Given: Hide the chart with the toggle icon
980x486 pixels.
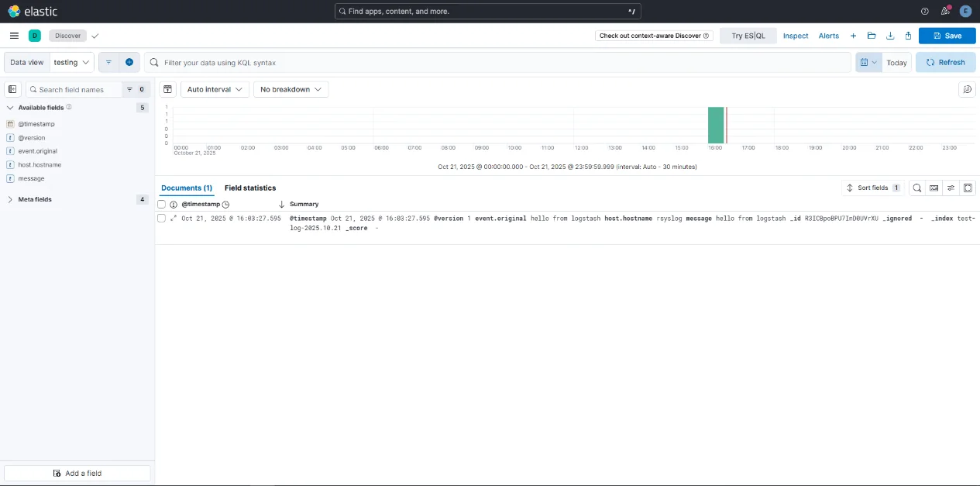Looking at the screenshot, I should [x=167, y=89].
